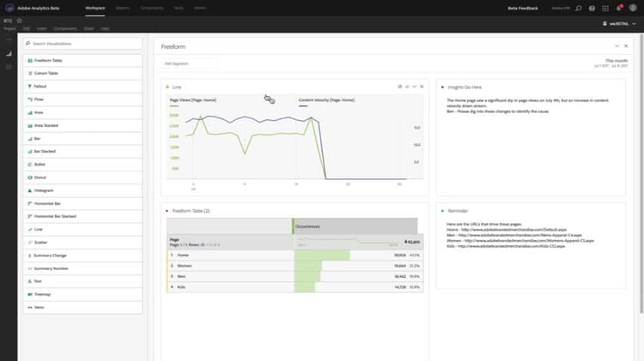Open the Insert menu
The width and height of the screenshot is (644, 361).
[42, 28]
